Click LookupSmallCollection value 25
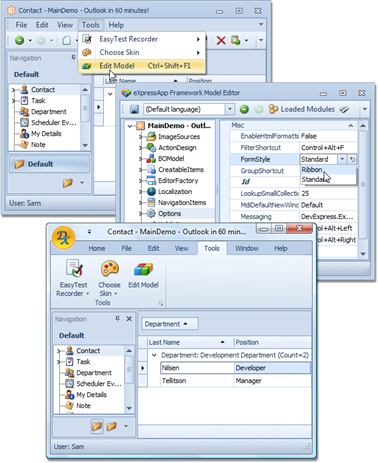378x463 pixels. click(x=328, y=193)
